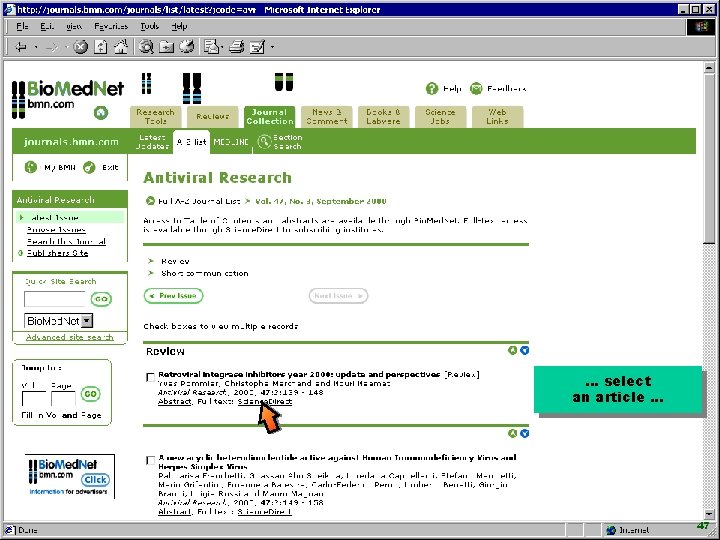The width and height of the screenshot is (720, 540).
Task: Click the Stop loading toolbar icon
Action: tap(80, 47)
